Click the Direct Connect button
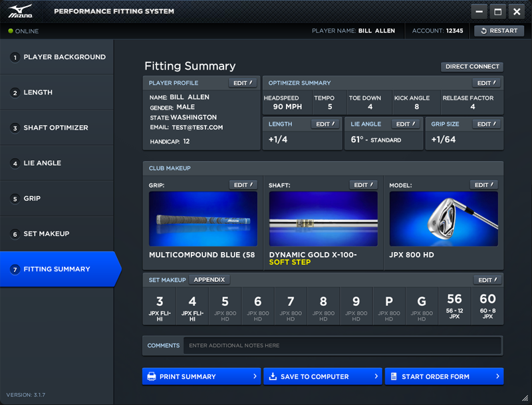532x405 pixels. pos(472,67)
